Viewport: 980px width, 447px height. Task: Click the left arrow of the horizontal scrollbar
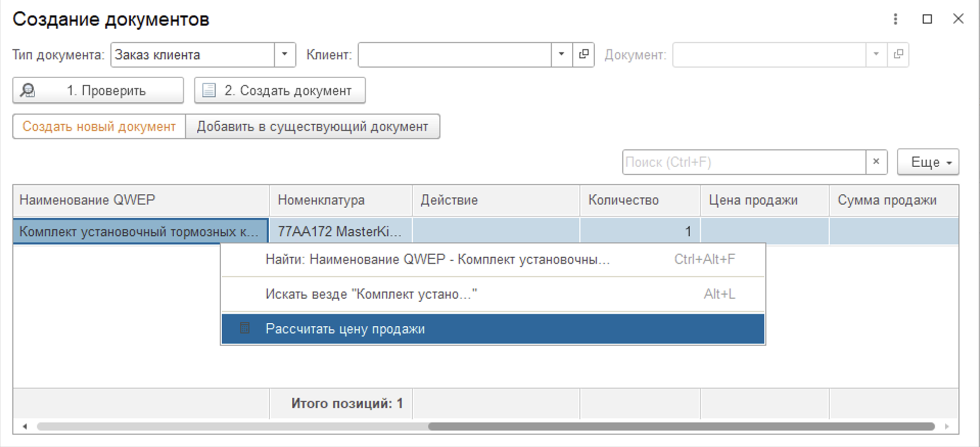pyautogui.click(x=25, y=426)
